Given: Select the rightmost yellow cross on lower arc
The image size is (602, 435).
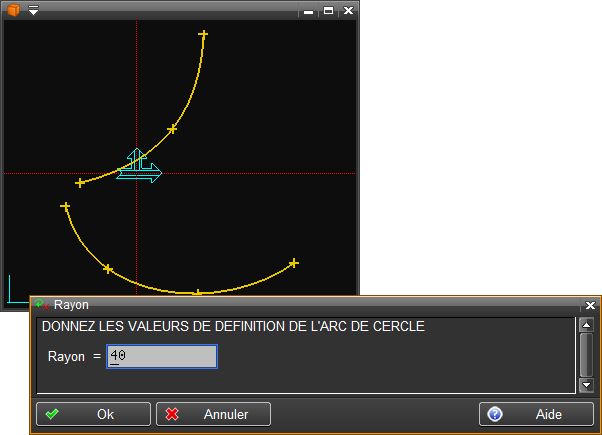Looking at the screenshot, I should click(x=294, y=263).
